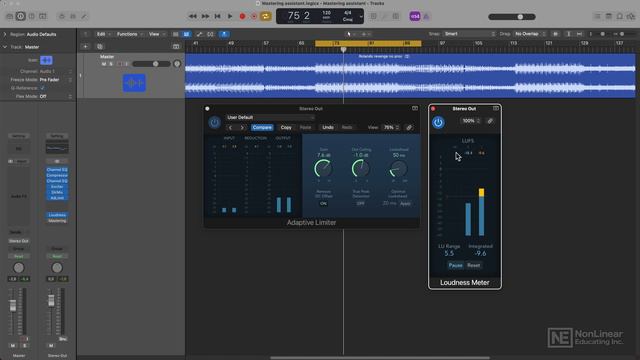Viewport: 640px width, 360px height.
Task: Go to beginning with transport button
Action: coord(218,16)
